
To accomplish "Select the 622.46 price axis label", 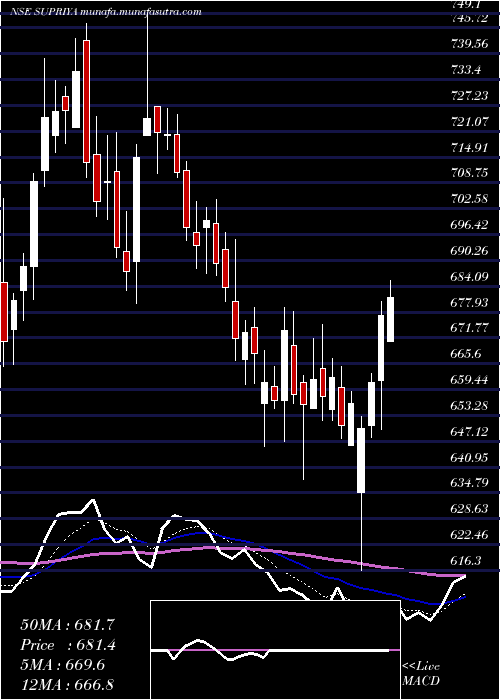I will point(471,534).
